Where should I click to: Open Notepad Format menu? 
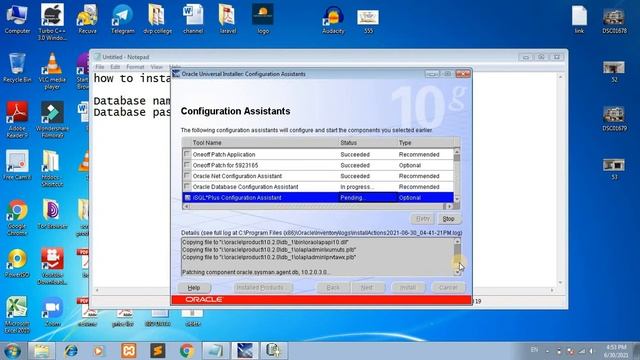pos(135,67)
